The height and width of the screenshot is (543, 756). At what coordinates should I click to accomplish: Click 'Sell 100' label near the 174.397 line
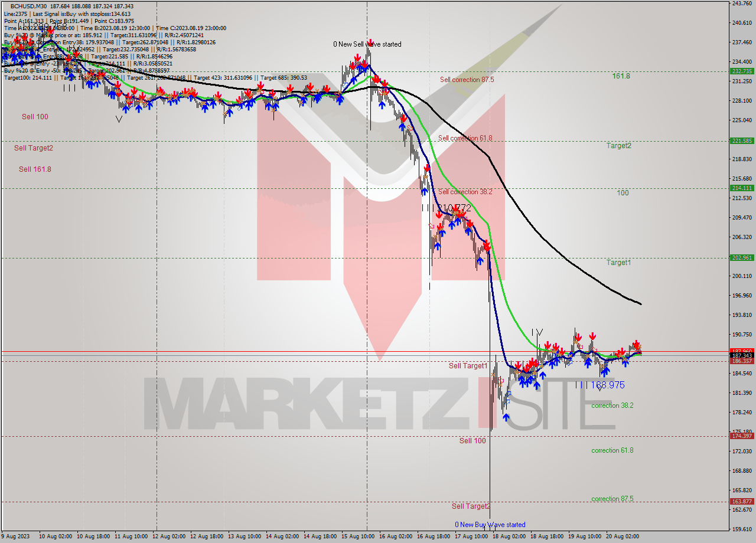[x=472, y=441]
